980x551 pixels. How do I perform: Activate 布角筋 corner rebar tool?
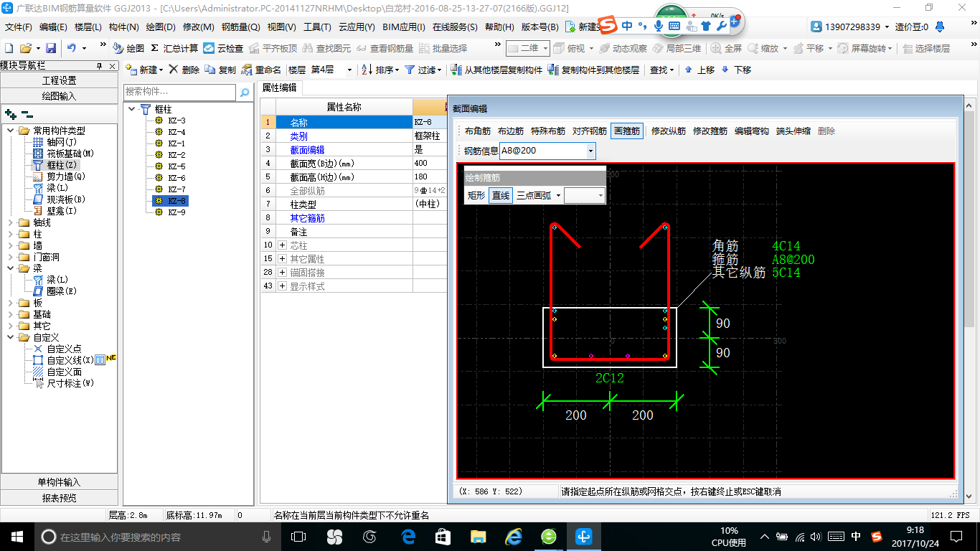click(x=478, y=131)
